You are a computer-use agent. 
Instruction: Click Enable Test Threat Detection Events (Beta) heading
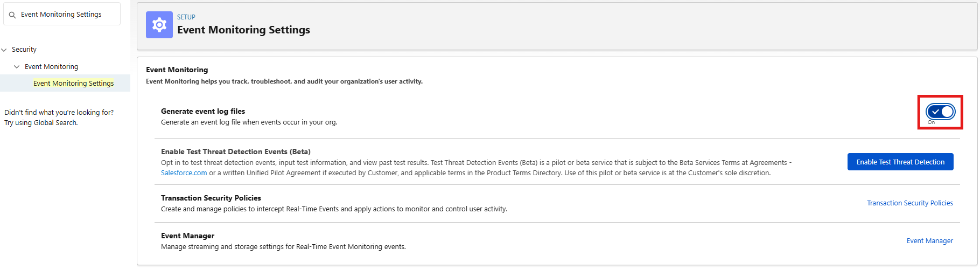(235, 152)
